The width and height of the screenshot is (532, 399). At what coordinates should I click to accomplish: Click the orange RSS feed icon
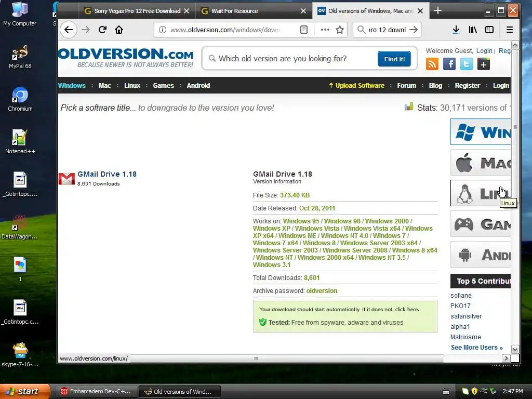[432, 64]
